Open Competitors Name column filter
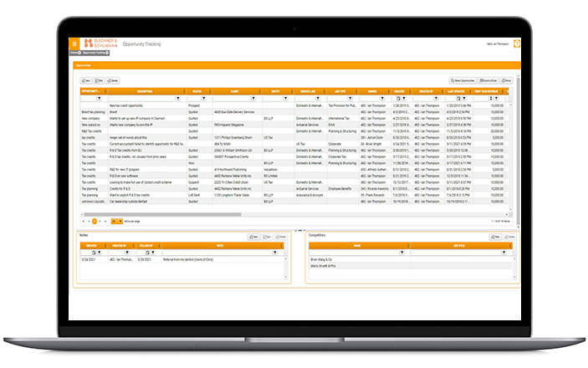This screenshot has height=368, width=588. pyautogui.click(x=401, y=253)
